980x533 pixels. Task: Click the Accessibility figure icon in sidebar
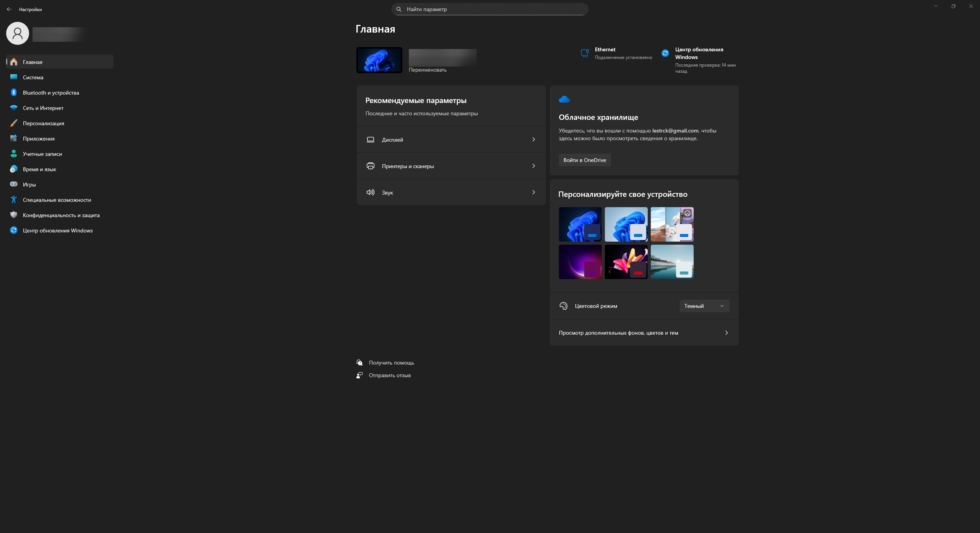[x=14, y=200]
